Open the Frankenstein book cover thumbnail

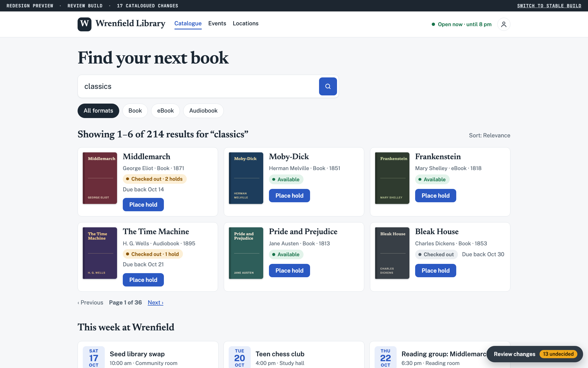[392, 178]
